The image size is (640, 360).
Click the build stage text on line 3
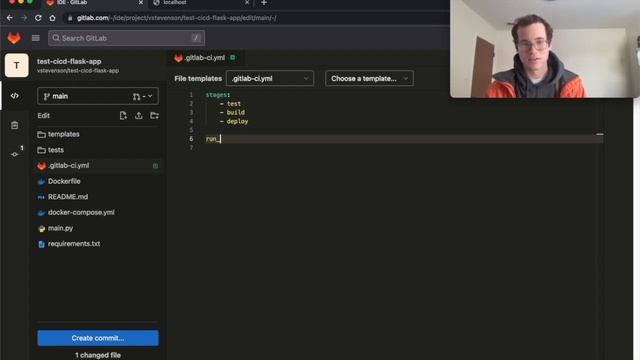(236, 113)
